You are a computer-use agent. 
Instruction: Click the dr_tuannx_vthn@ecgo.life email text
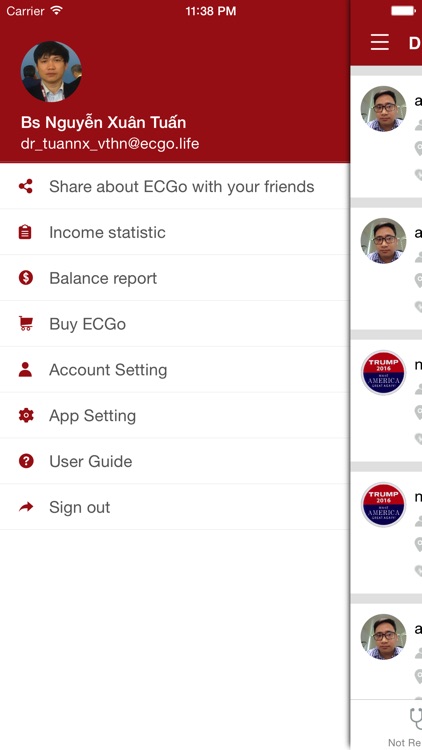tap(110, 143)
